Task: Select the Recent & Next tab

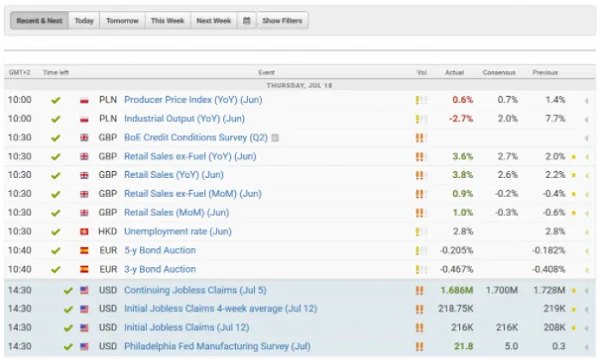Action: coord(39,21)
